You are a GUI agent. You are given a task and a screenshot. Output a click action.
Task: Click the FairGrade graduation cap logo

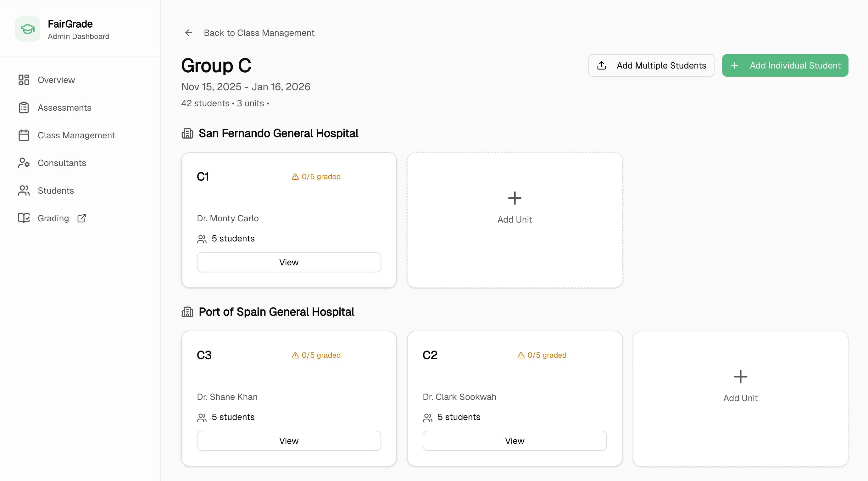pyautogui.click(x=28, y=29)
